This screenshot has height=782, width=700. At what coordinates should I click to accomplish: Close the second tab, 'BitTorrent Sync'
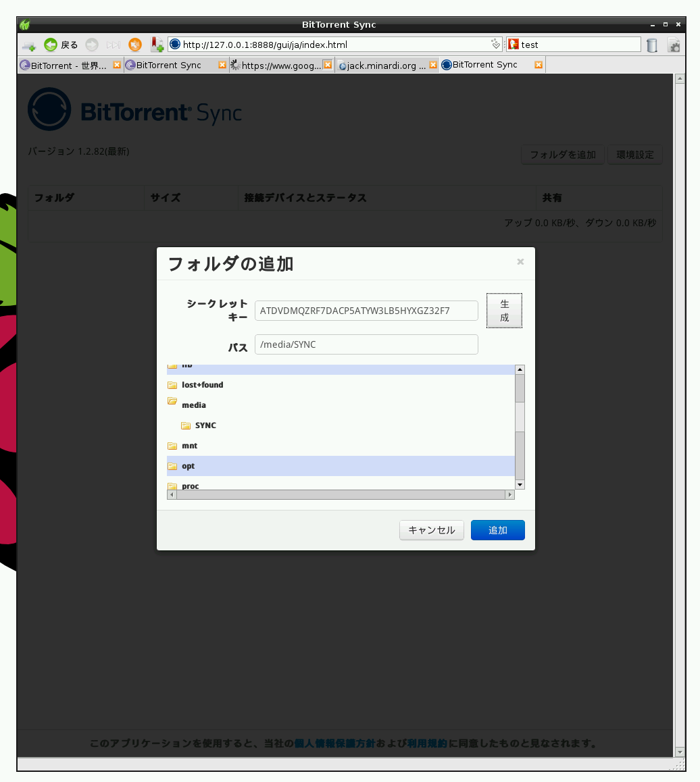(222, 65)
